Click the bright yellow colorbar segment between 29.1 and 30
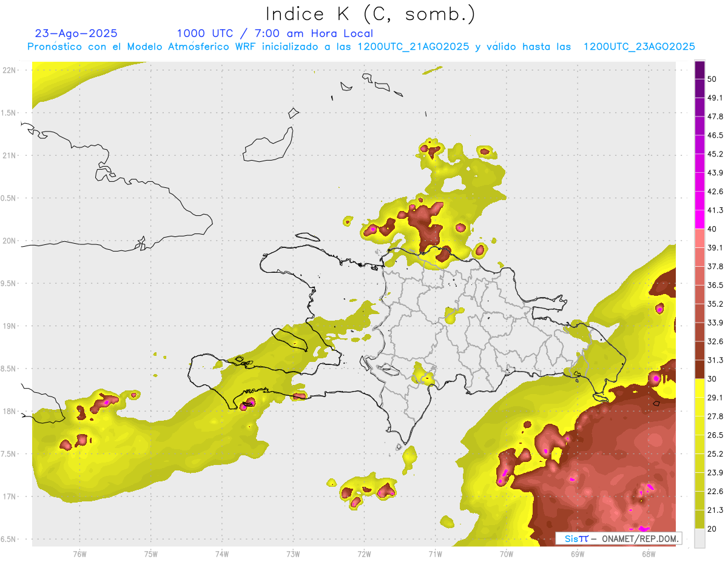728x562 pixels. (x=699, y=388)
